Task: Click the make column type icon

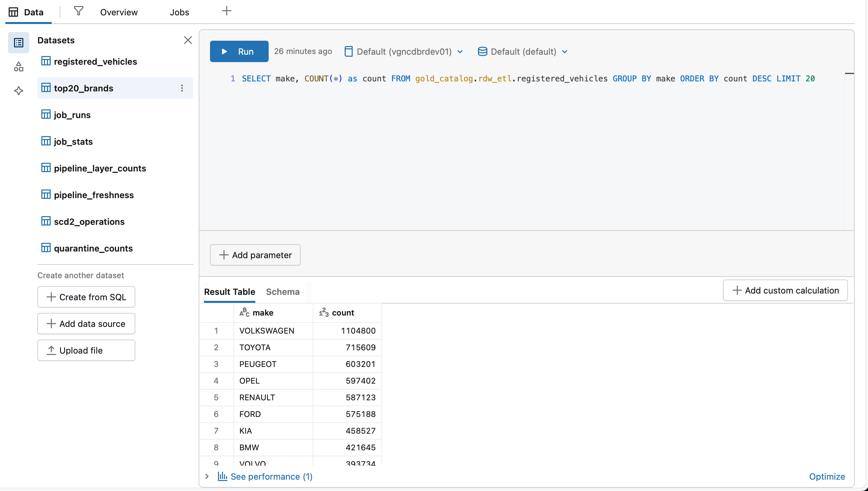Action: [x=244, y=313]
